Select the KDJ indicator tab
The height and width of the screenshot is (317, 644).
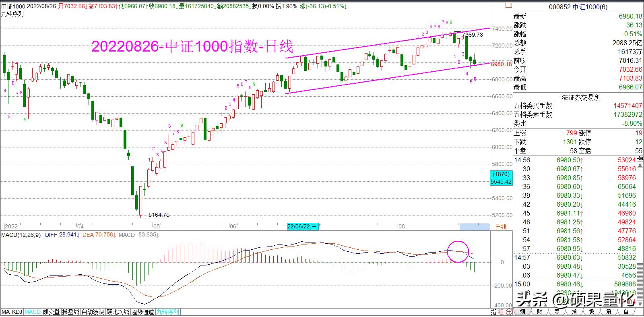[17, 312]
